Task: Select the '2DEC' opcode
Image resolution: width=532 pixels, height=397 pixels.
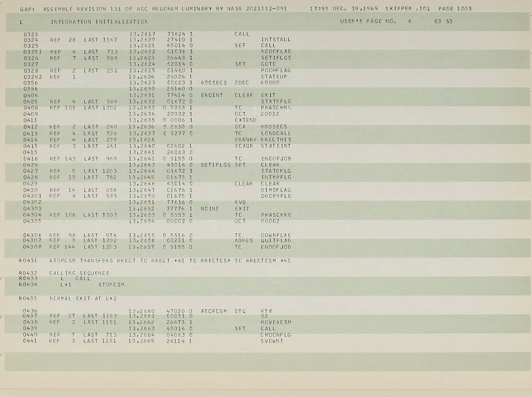Action: (242, 83)
